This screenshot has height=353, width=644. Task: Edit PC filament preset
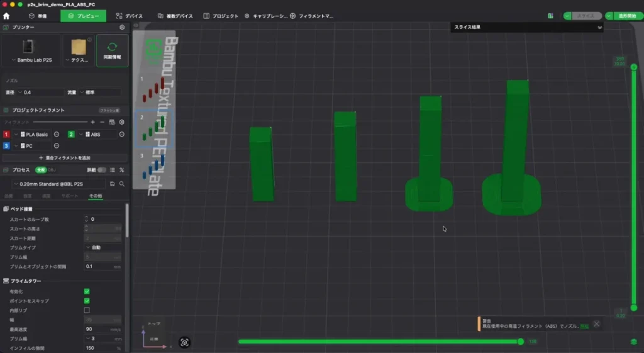(57, 146)
